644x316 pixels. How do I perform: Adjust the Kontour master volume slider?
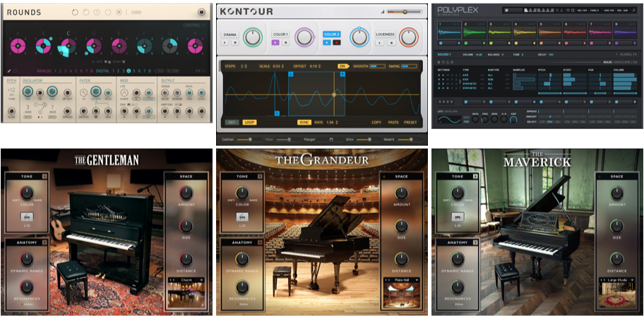405,11
